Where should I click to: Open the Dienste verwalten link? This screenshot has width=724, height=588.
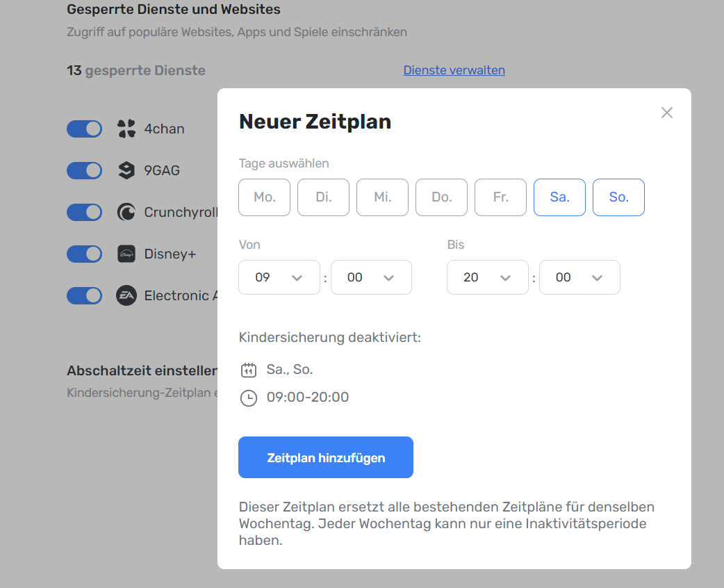pos(454,70)
